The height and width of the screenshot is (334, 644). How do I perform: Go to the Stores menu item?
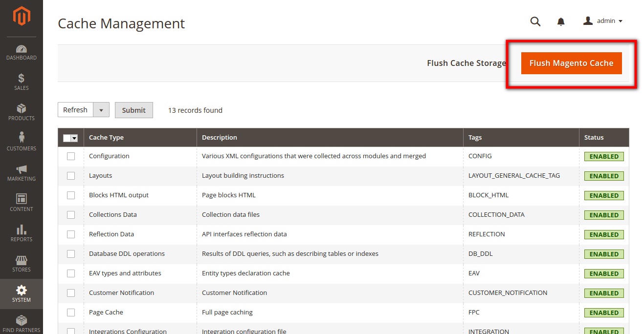pyautogui.click(x=22, y=264)
